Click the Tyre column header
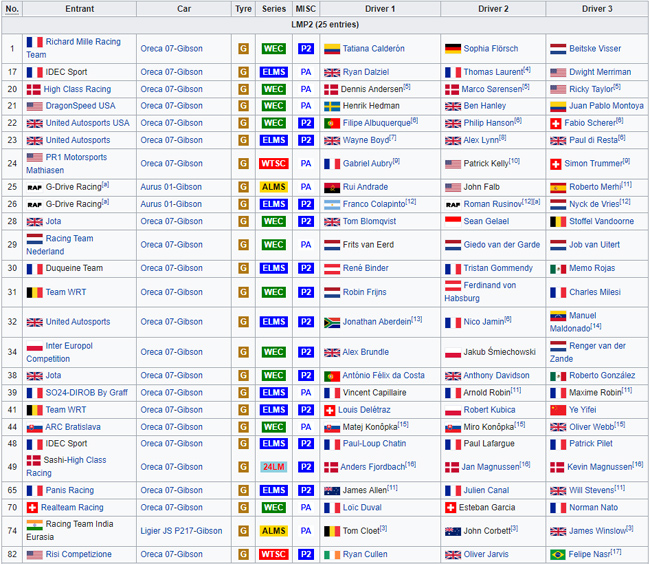Screen dimensions: 650x564 coord(243,9)
